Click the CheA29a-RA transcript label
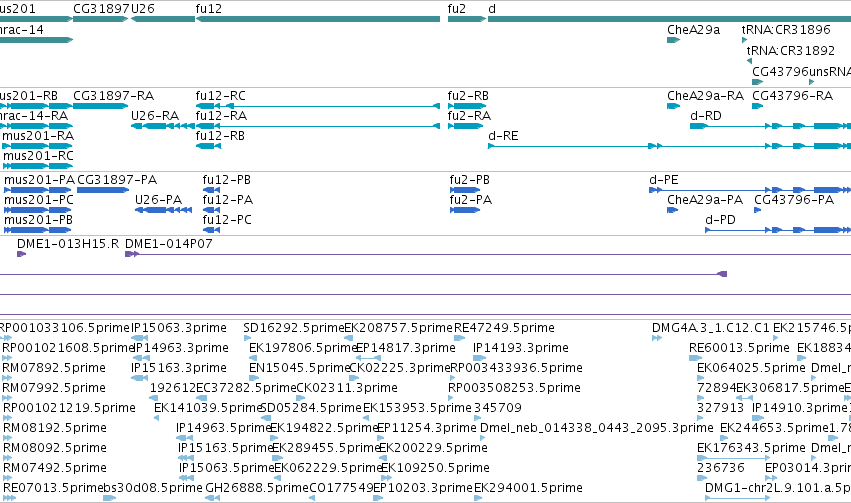 coord(705,96)
